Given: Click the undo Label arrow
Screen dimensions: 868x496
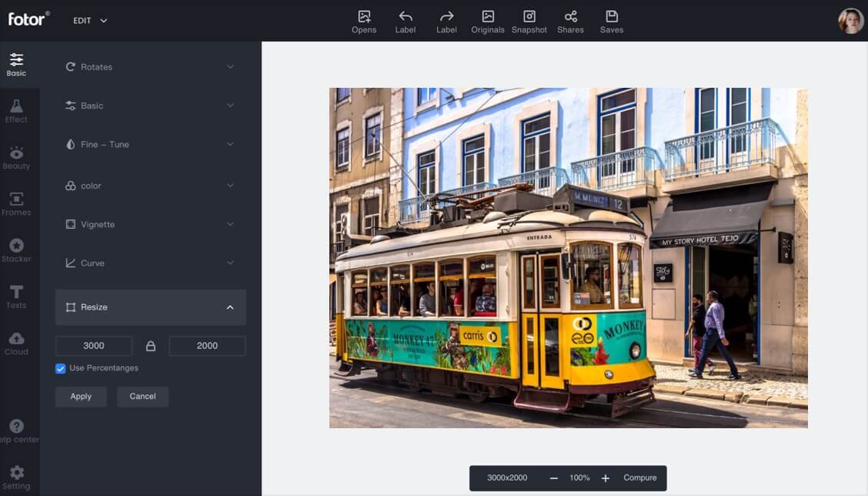Looking at the screenshot, I should click(x=406, y=17).
